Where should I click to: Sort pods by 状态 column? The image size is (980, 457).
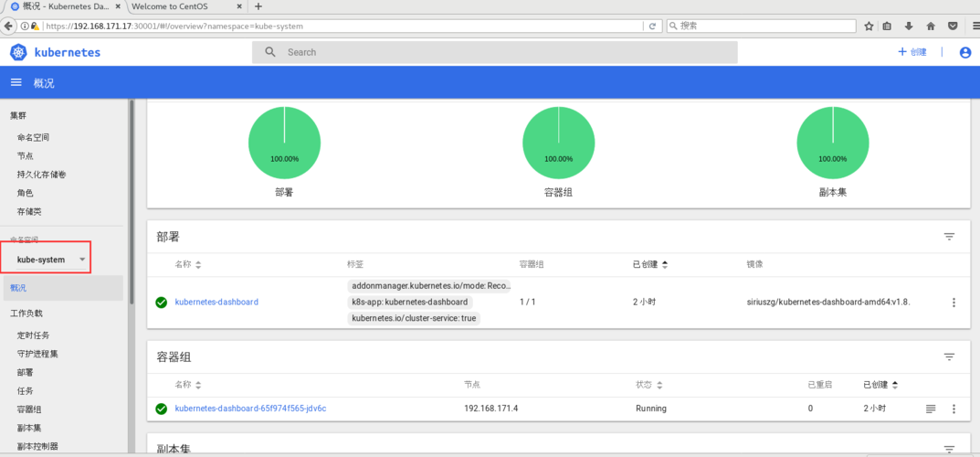coord(648,385)
